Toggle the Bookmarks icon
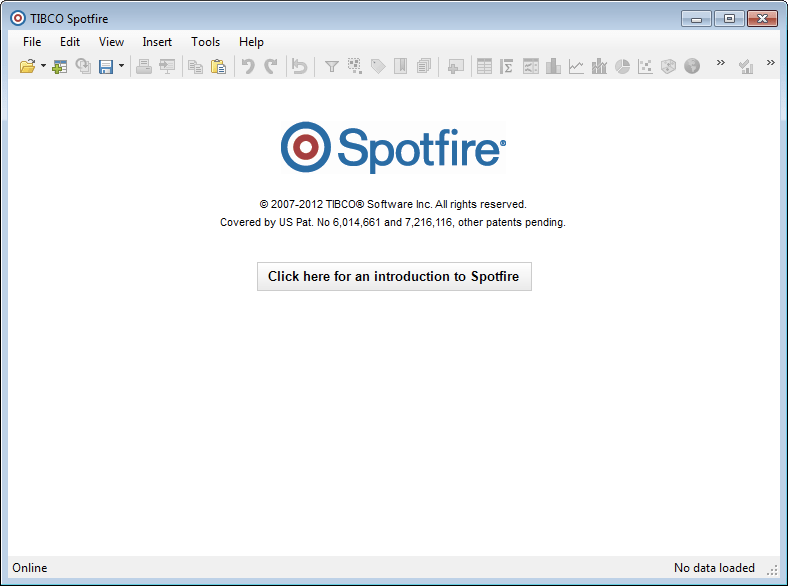Viewport: 788px width, 586px height. pos(401,66)
